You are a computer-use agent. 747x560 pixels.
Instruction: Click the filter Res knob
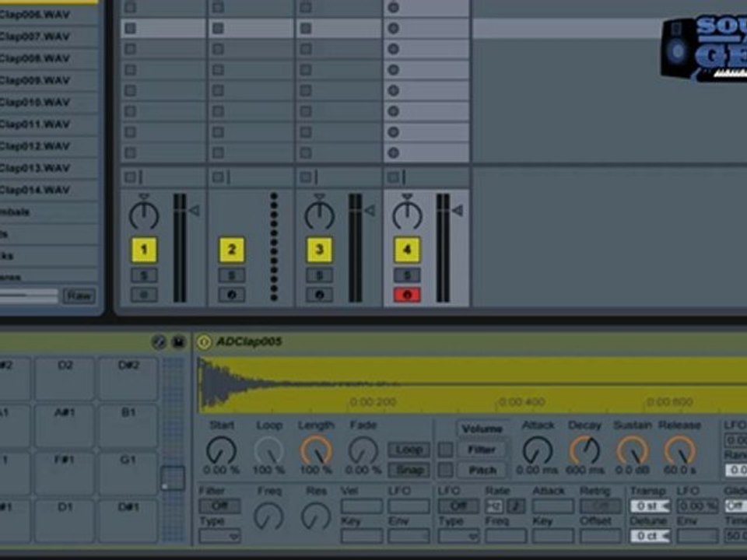tap(316, 516)
